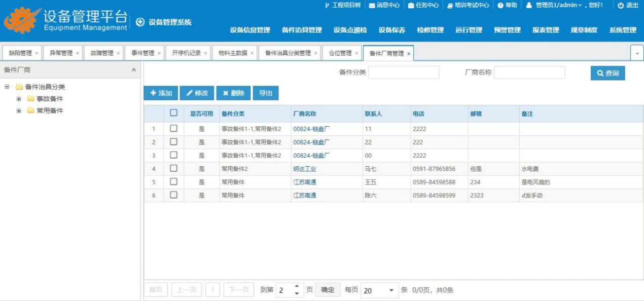Open the 设备点巡检 menu

click(x=350, y=30)
